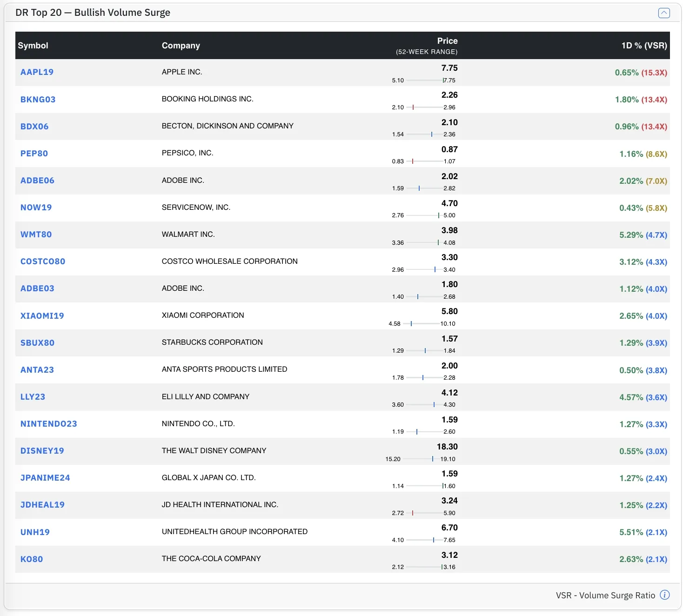Open the JDHEAL19 symbol link
Viewport: 683px width, 616px height.
coord(43,504)
